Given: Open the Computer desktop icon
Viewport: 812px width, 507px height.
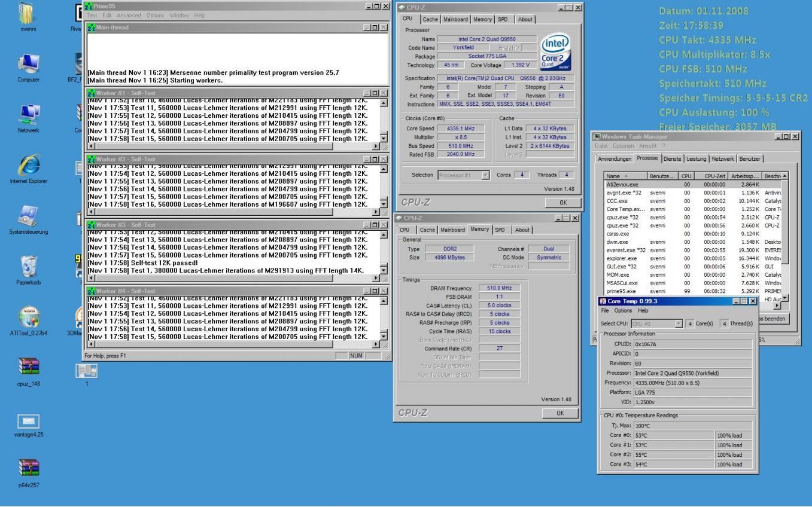Looking at the screenshot, I should (x=29, y=64).
